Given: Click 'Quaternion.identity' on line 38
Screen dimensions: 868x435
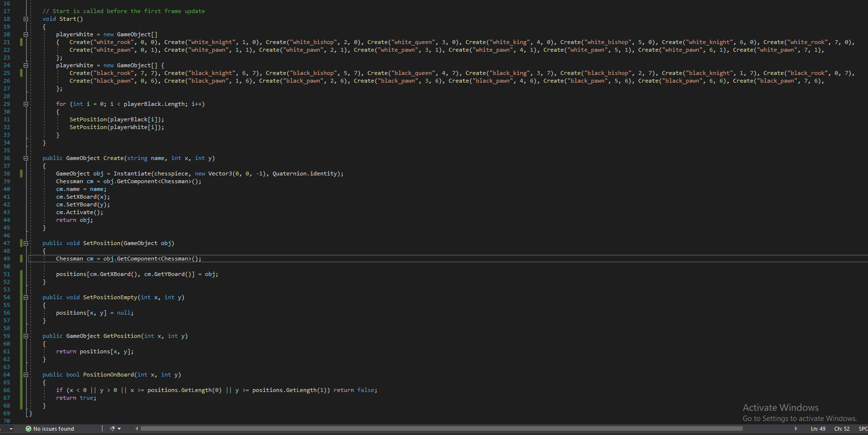Looking at the screenshot, I should pos(305,174).
